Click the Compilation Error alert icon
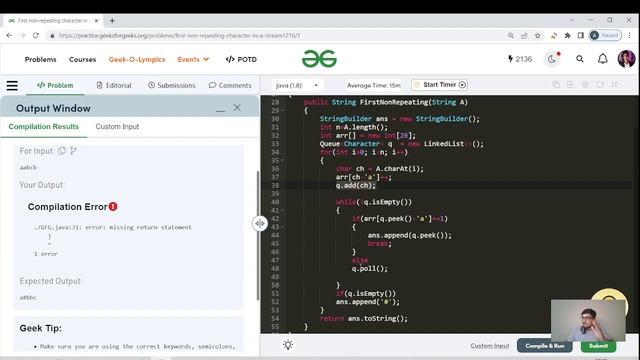The image size is (640, 360). (x=113, y=207)
